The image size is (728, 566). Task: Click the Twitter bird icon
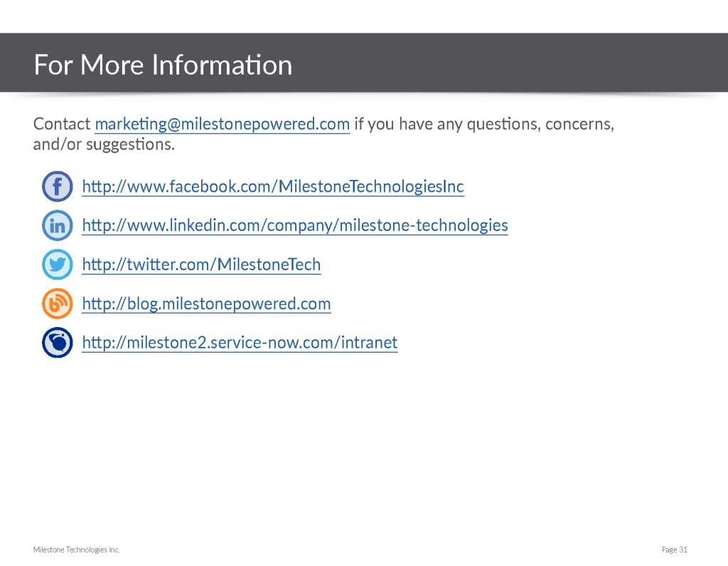tap(58, 265)
